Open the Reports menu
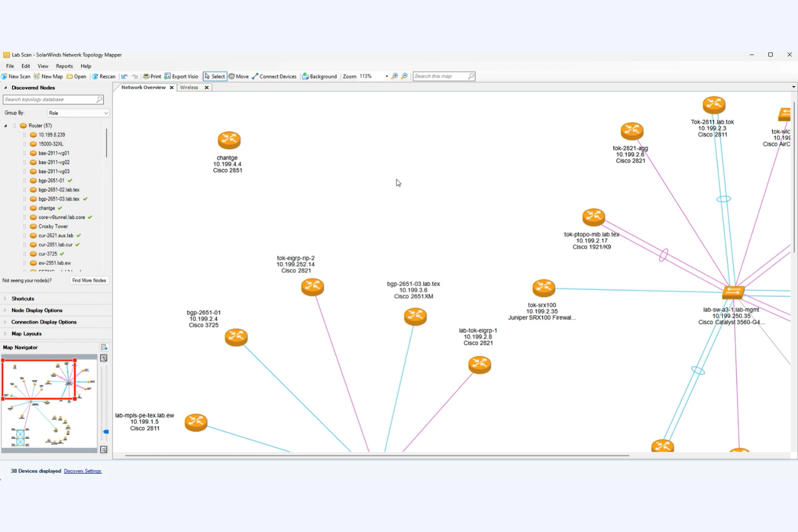Viewport: 798px width, 532px height. tap(64, 66)
